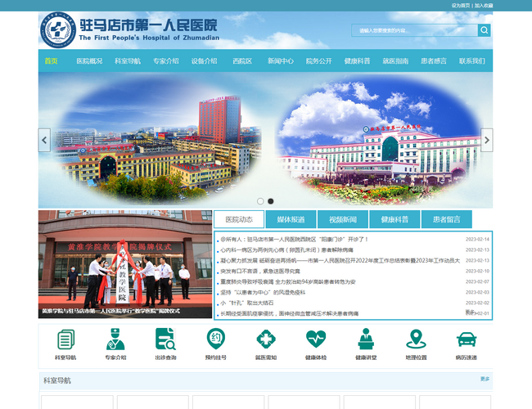532x409 pixels.
Task: Click the search magnifier button
Action: pyautogui.click(x=485, y=30)
